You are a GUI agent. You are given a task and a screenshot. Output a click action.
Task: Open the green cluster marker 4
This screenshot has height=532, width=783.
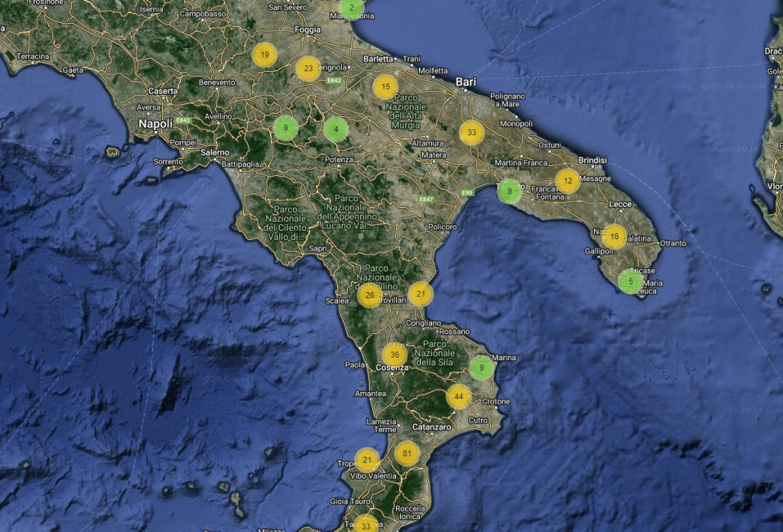click(x=335, y=129)
